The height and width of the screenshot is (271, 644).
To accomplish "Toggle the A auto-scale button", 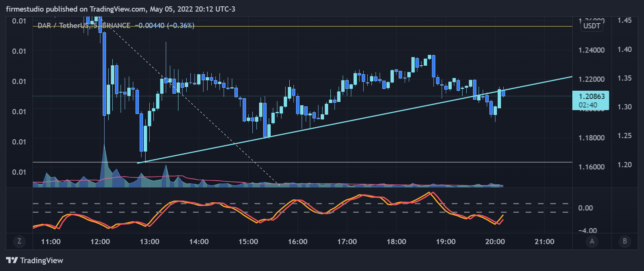I will pyautogui.click(x=592, y=242).
